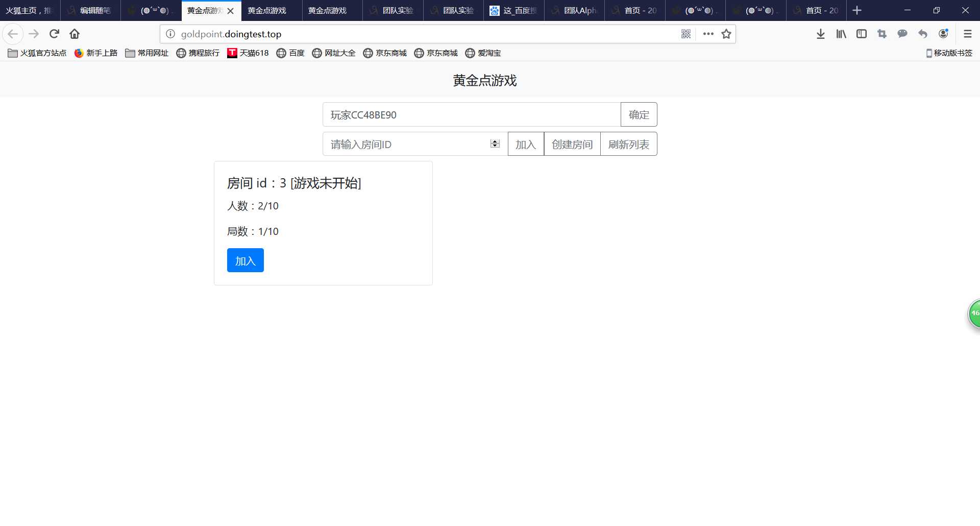Open the browser home page

(75, 34)
